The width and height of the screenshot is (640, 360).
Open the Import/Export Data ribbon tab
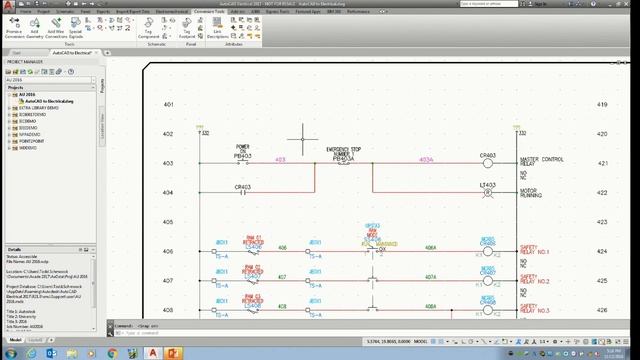[133, 11]
